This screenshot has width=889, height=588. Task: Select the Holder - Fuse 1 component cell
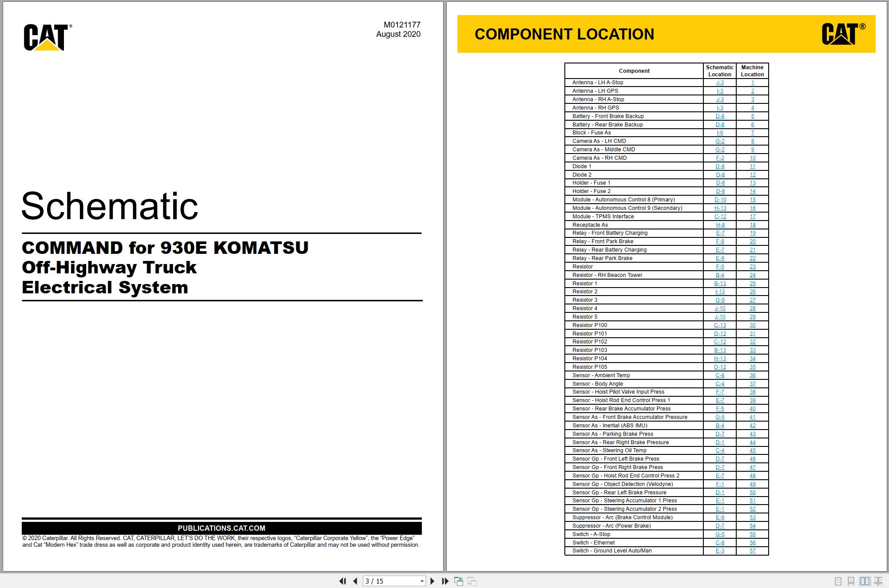634,183
